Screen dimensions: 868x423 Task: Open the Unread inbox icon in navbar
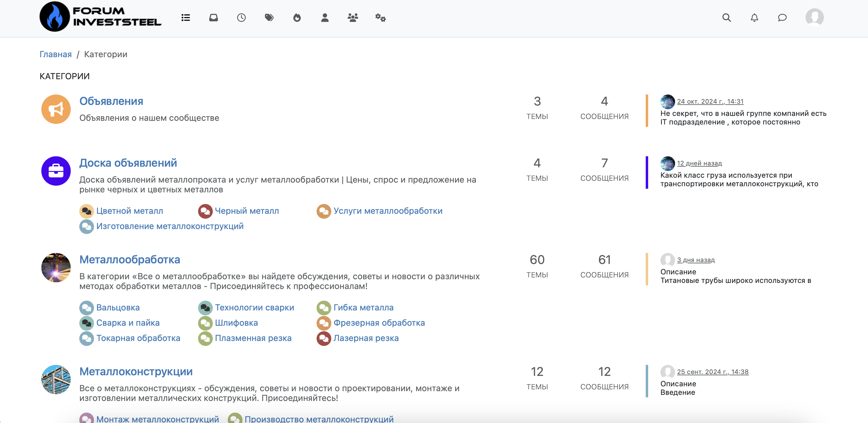click(x=214, y=17)
